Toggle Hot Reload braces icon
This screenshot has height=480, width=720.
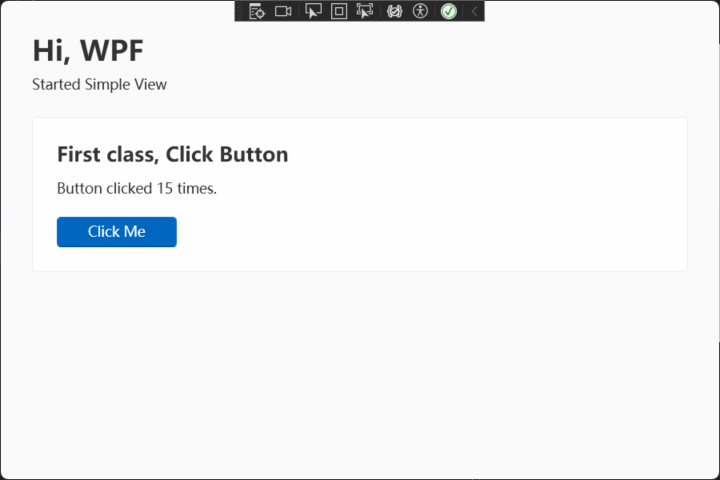pyautogui.click(x=394, y=11)
